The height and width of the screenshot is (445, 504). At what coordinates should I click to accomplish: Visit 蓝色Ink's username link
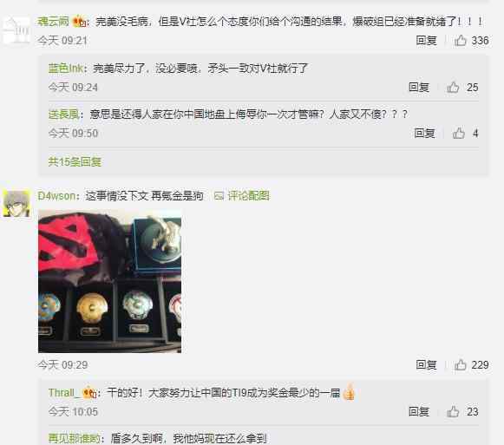pos(66,69)
